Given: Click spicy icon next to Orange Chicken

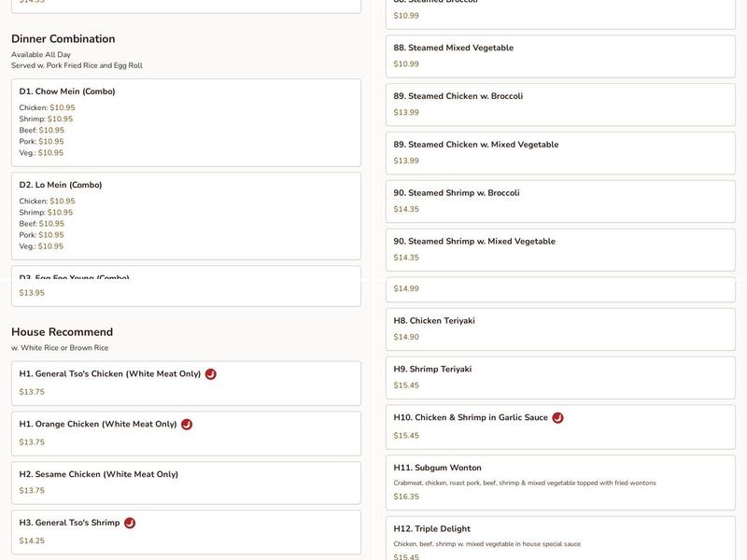Looking at the screenshot, I should [187, 425].
